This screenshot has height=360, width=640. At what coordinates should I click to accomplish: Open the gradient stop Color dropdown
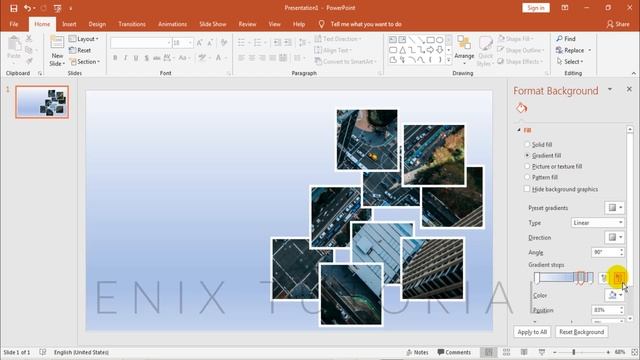click(x=614, y=295)
